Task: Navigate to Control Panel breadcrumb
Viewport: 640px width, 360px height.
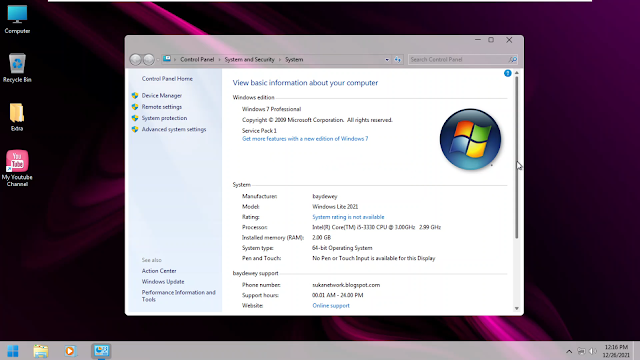Action: pos(197,60)
